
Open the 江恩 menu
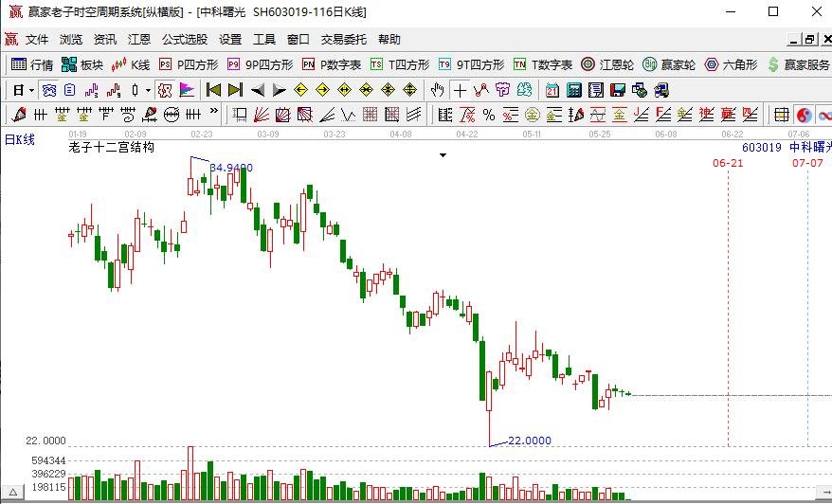[139, 39]
